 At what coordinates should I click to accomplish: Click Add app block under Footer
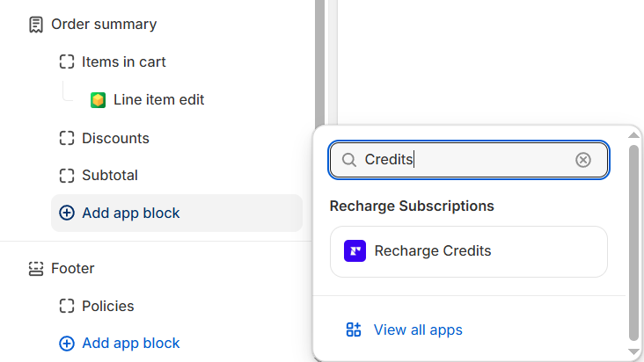pos(120,344)
